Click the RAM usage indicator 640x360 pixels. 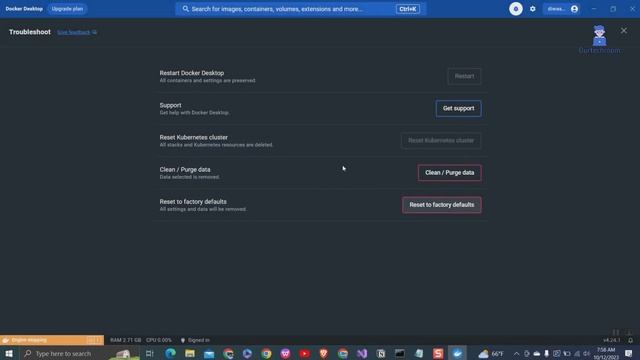(126, 340)
